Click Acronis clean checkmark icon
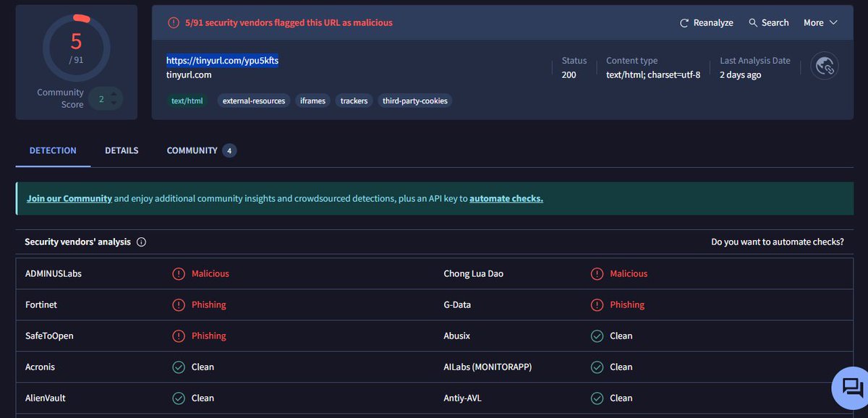The width and height of the screenshot is (868, 418). (x=179, y=367)
